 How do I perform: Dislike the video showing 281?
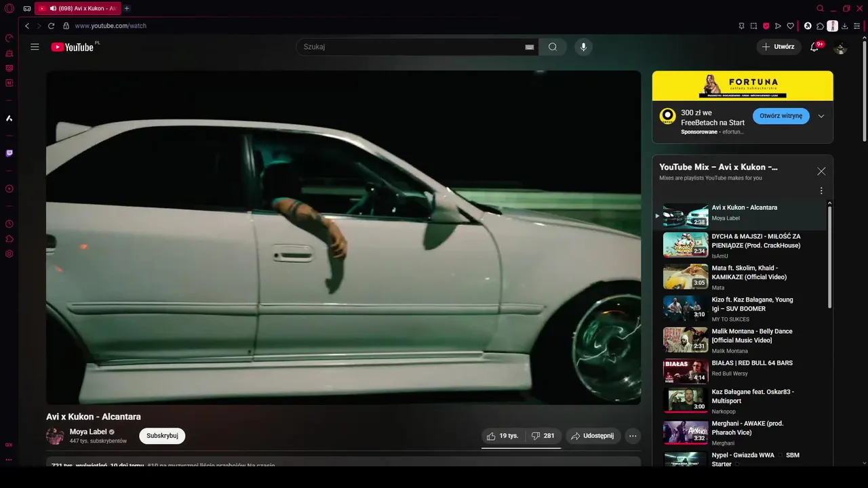[542, 436]
